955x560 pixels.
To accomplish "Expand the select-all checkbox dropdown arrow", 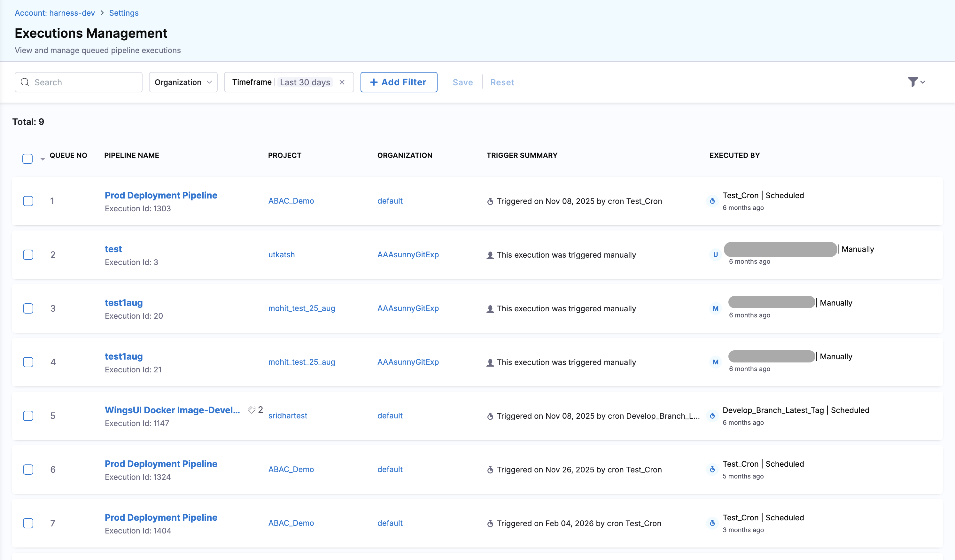I will coord(43,159).
